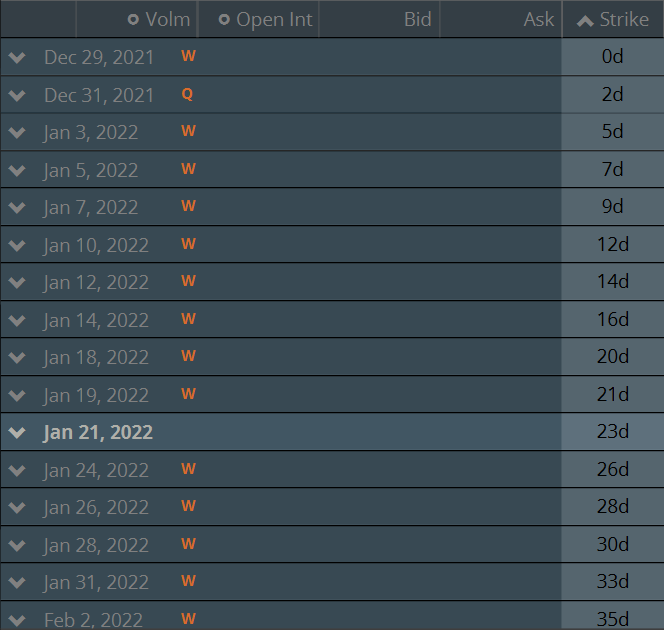Click the 33d days-to-expiry cell
664x630 pixels.
point(613,582)
